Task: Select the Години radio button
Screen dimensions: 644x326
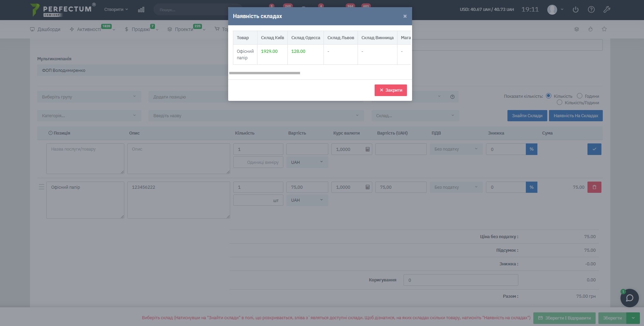Action: [580, 96]
